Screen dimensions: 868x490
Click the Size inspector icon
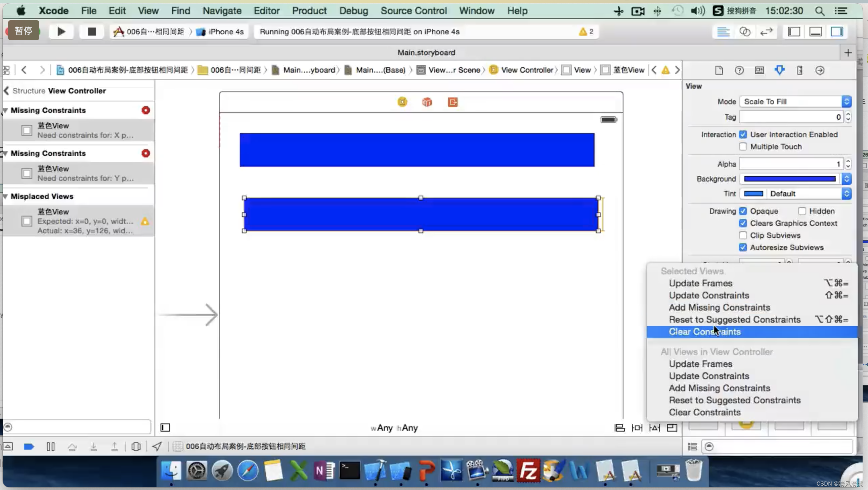pyautogui.click(x=799, y=70)
